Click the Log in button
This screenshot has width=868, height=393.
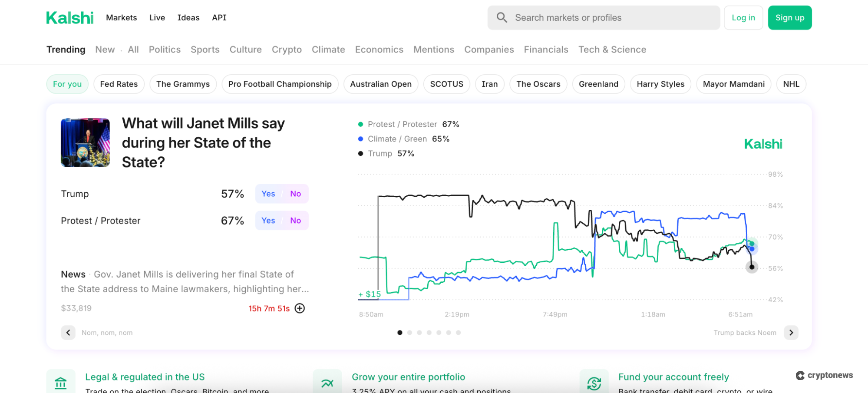pyautogui.click(x=743, y=18)
